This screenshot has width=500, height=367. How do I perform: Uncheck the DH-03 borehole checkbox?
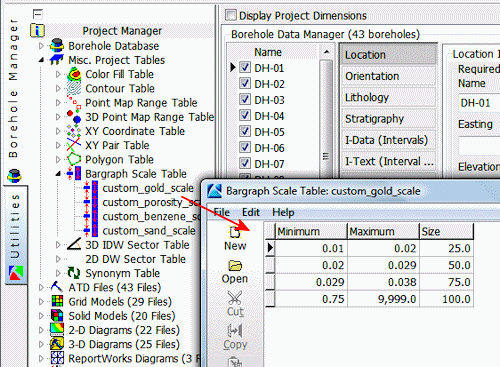245,99
